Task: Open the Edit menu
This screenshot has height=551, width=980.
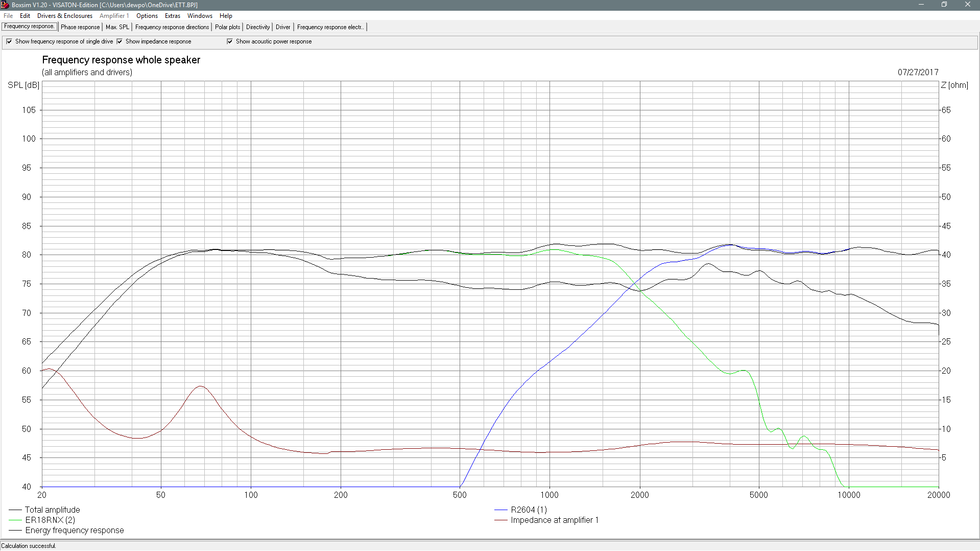Action: [25, 16]
